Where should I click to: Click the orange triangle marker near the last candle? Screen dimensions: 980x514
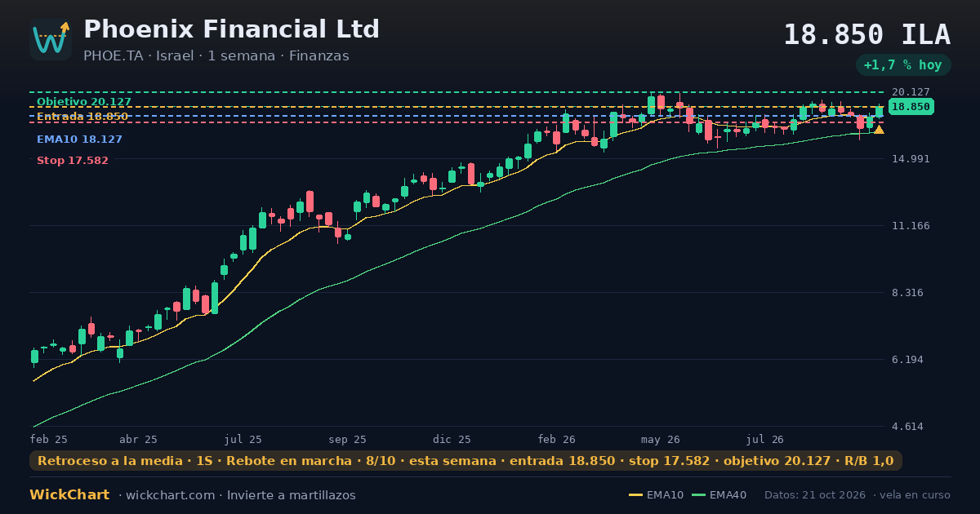879,130
